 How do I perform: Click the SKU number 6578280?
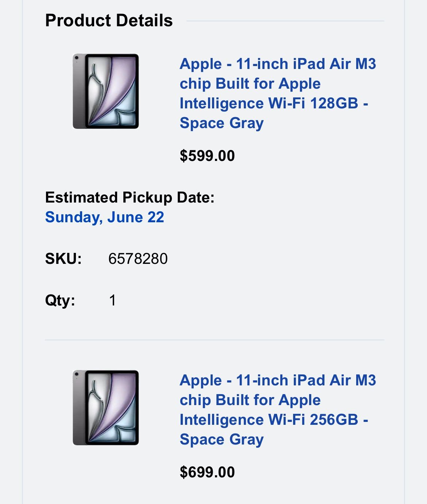[x=138, y=259]
